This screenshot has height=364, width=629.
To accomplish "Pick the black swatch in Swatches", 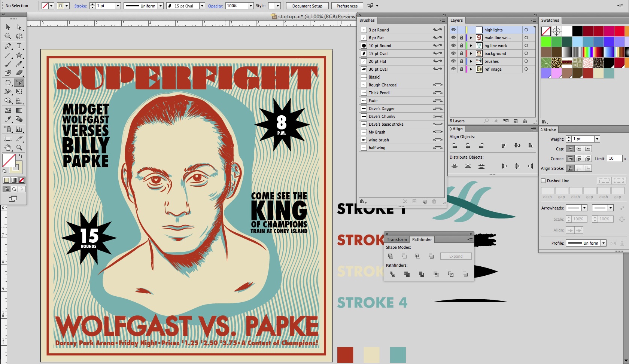I will (x=577, y=31).
